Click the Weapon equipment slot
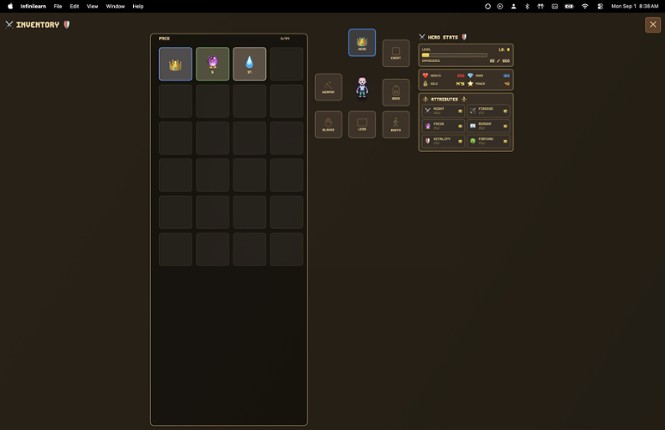The image size is (665, 430). [x=328, y=87]
